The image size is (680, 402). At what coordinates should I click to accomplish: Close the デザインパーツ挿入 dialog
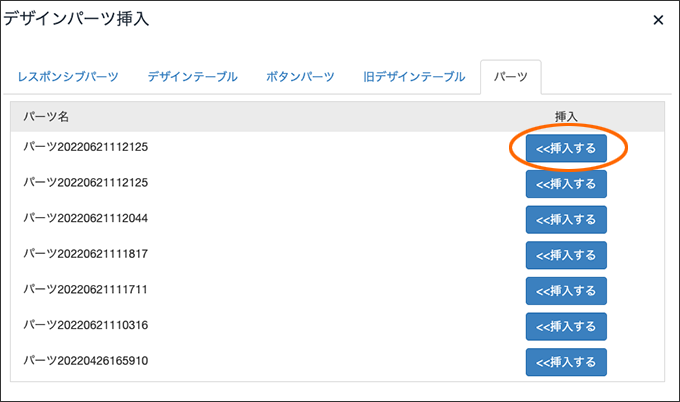pos(658,20)
